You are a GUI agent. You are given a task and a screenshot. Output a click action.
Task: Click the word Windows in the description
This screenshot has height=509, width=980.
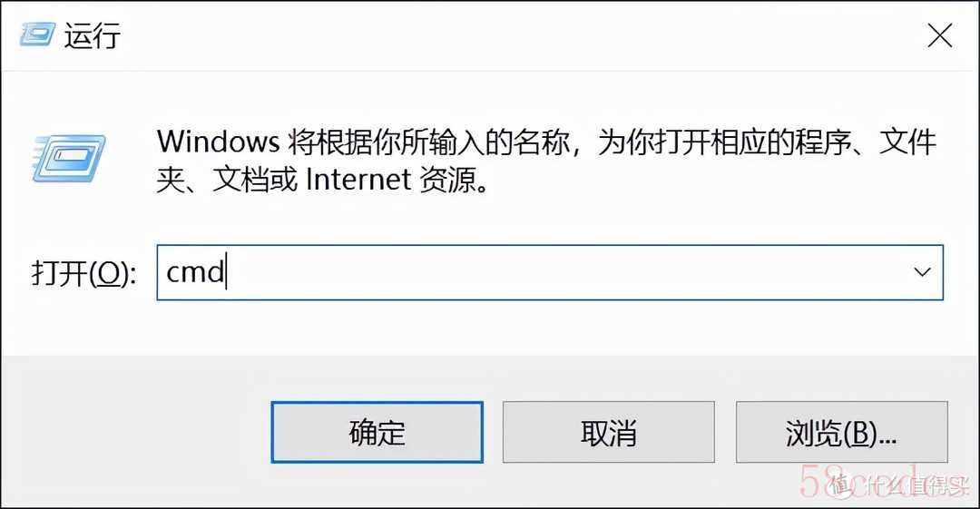pyautogui.click(x=218, y=142)
